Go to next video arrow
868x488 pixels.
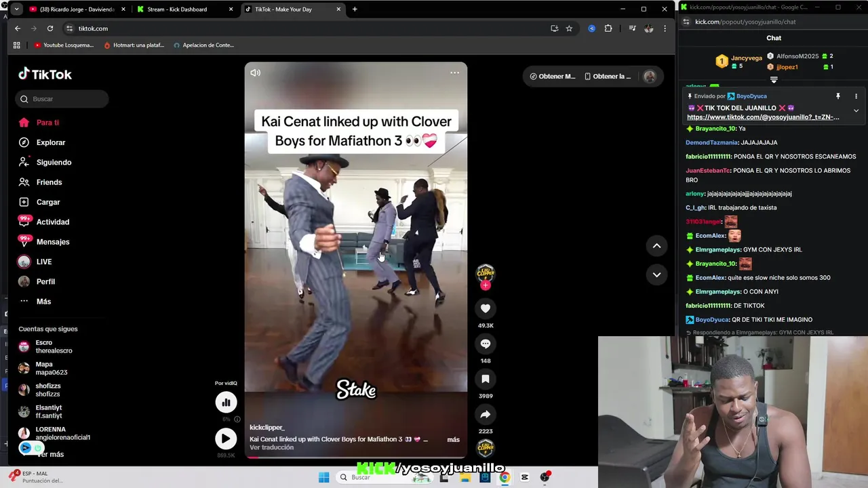point(656,274)
